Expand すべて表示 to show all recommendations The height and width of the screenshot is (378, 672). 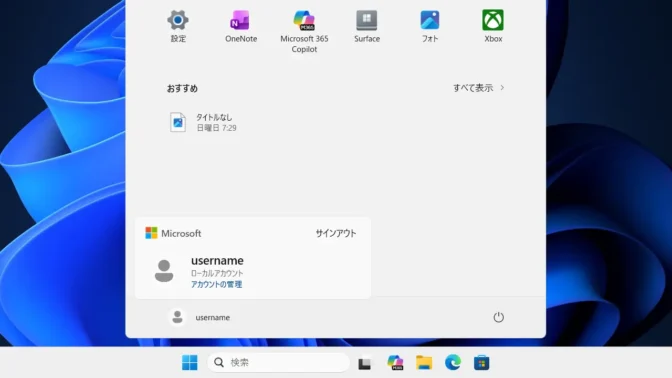[x=478, y=88]
